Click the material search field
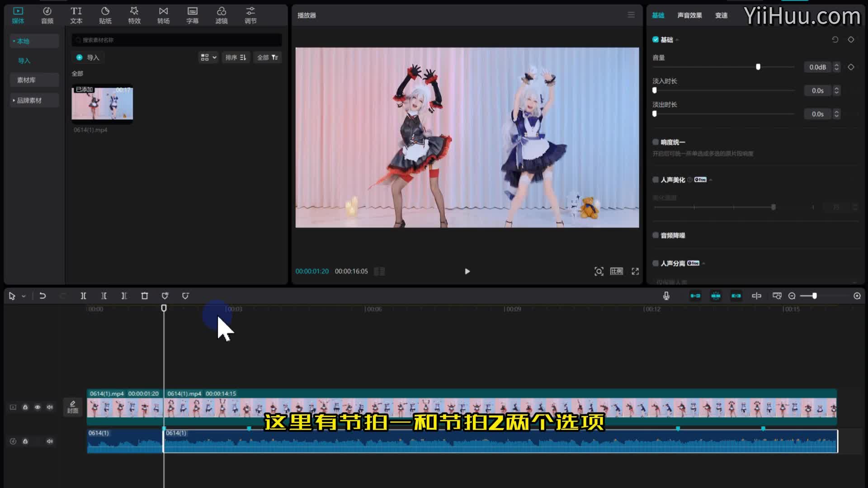 point(176,40)
